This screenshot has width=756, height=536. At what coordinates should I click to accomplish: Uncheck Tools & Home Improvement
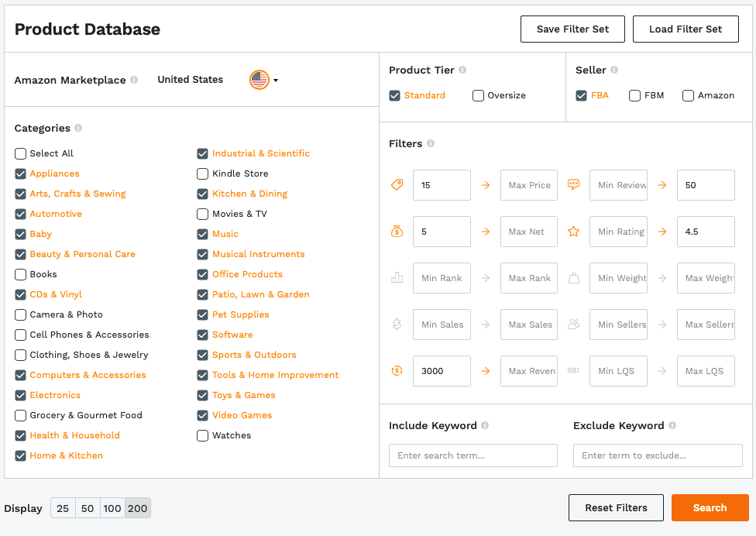202,375
